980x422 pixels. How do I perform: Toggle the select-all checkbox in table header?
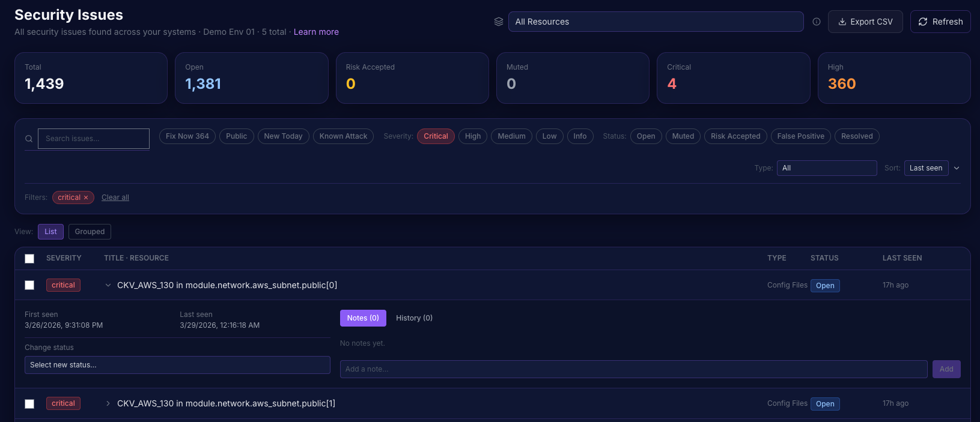tap(29, 259)
